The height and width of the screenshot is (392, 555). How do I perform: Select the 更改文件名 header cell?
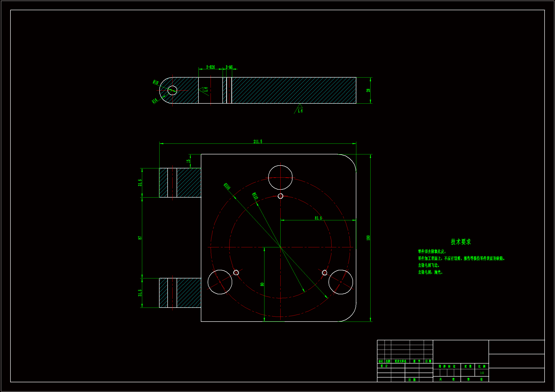(400, 361)
